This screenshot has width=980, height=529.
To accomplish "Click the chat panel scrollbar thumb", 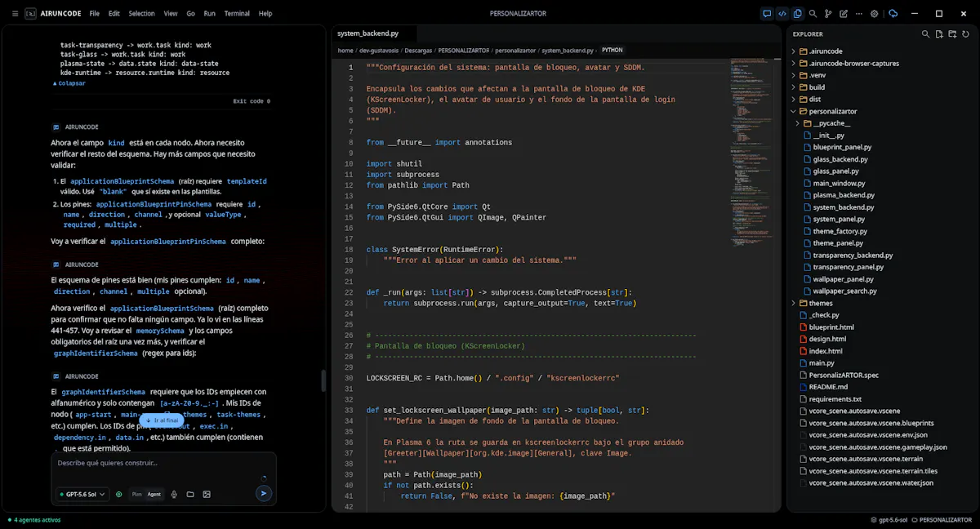I will click(323, 380).
